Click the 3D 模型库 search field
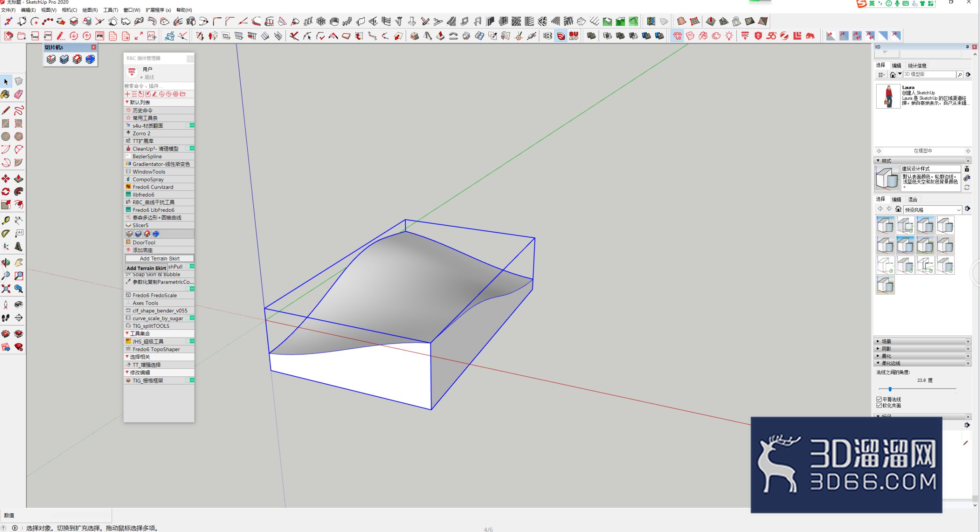Screen dimensions: 980x532 (x=929, y=75)
